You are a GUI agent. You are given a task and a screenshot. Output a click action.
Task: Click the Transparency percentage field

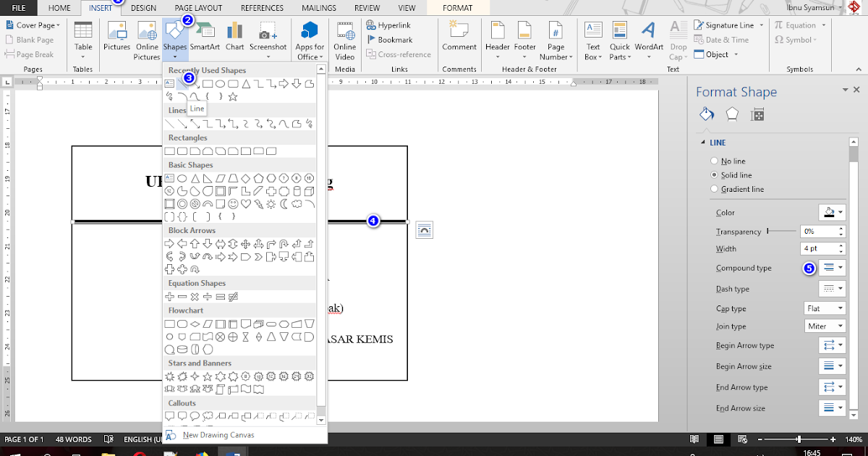click(818, 232)
